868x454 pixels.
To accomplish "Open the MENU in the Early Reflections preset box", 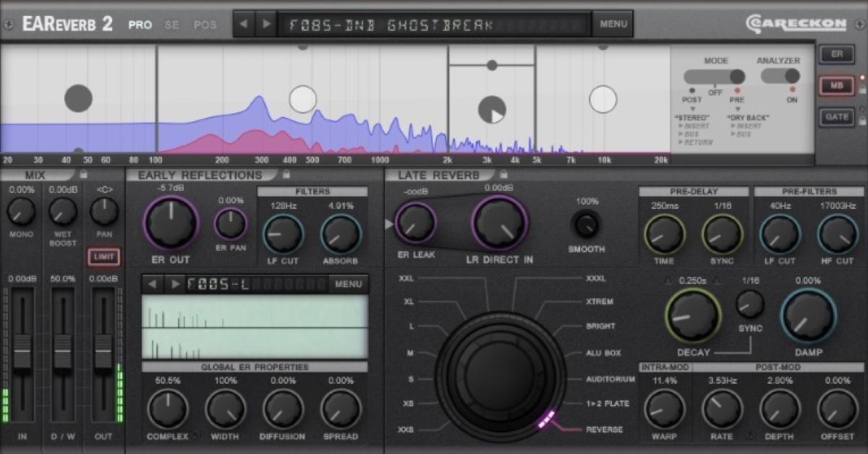I will coord(348,284).
